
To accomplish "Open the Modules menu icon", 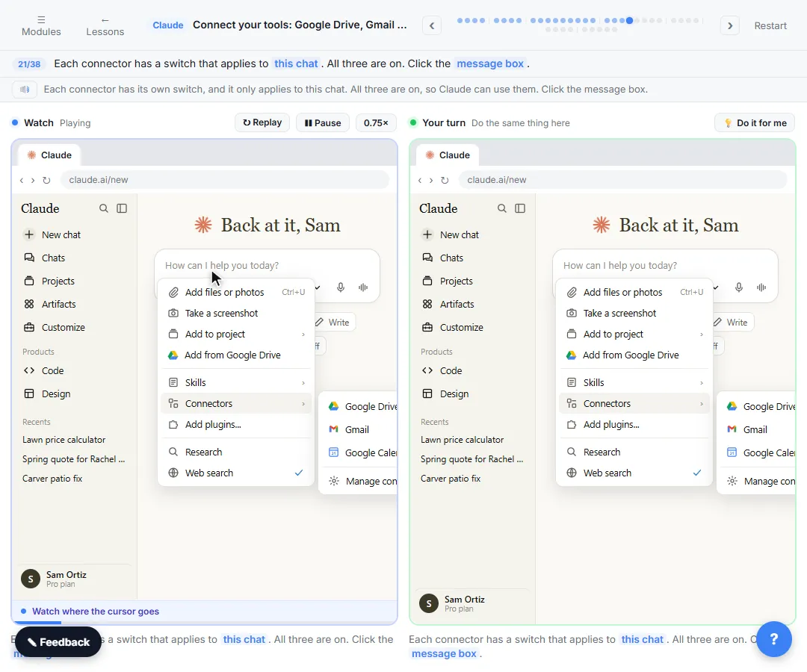I will point(41,19).
